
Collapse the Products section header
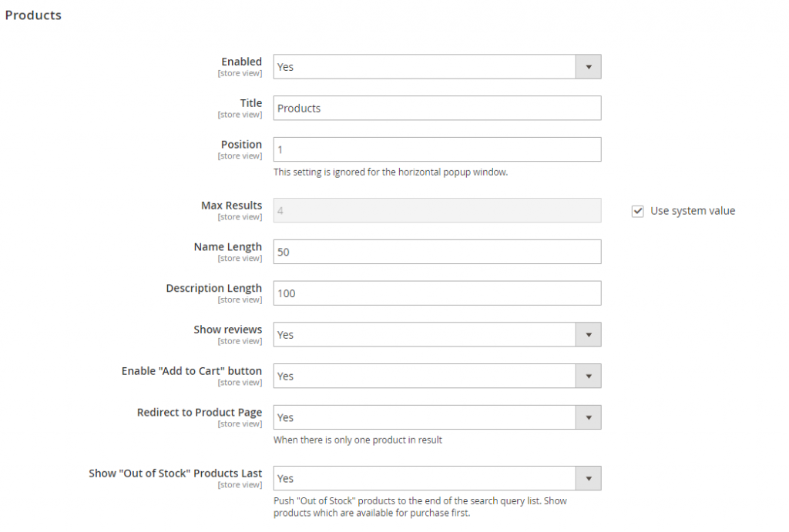pos(33,15)
